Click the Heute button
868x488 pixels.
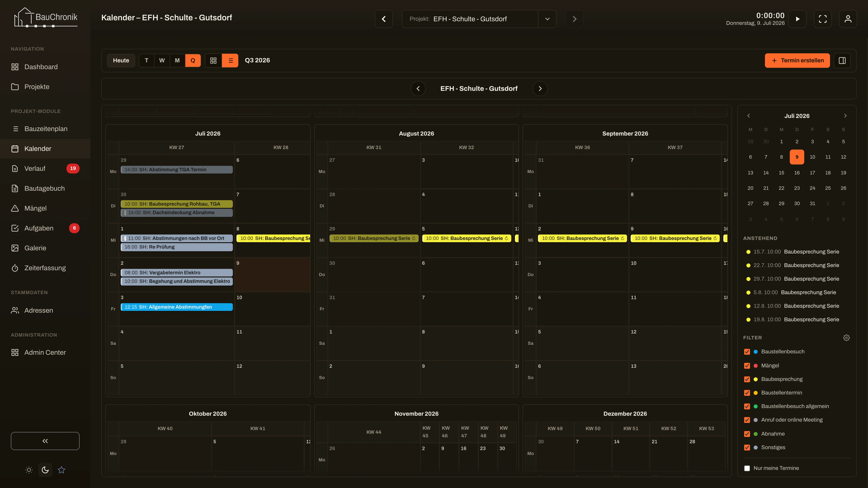(121, 60)
